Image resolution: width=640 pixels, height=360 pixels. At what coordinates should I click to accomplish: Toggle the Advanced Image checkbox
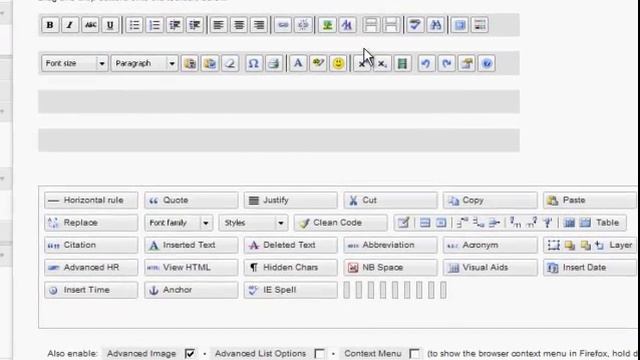[190, 353]
